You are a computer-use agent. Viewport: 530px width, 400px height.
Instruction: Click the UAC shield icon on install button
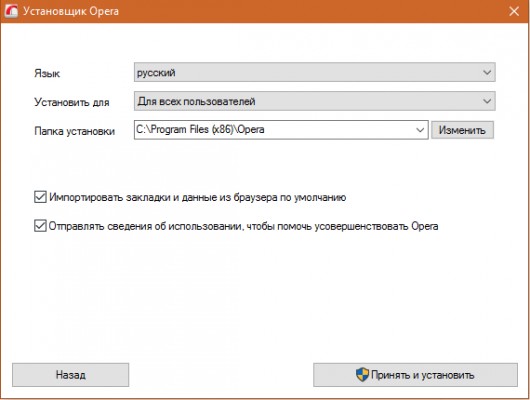[362, 375]
